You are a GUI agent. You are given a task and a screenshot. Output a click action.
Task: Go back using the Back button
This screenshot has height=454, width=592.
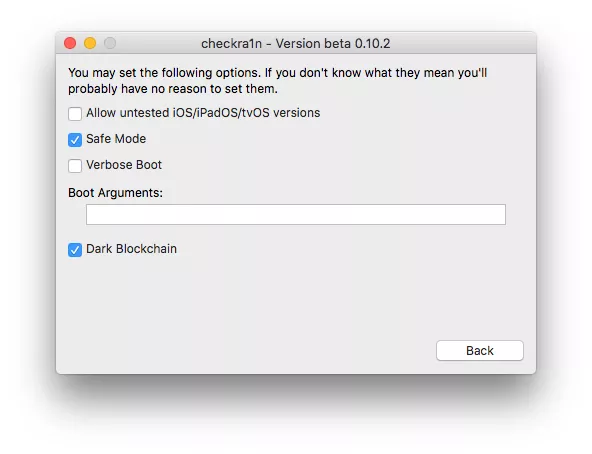(x=479, y=351)
